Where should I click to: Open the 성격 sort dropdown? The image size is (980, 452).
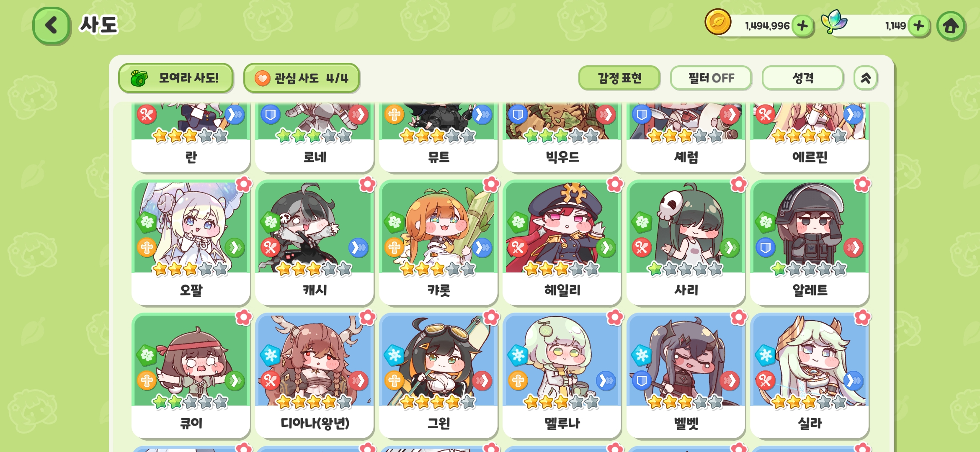(802, 78)
